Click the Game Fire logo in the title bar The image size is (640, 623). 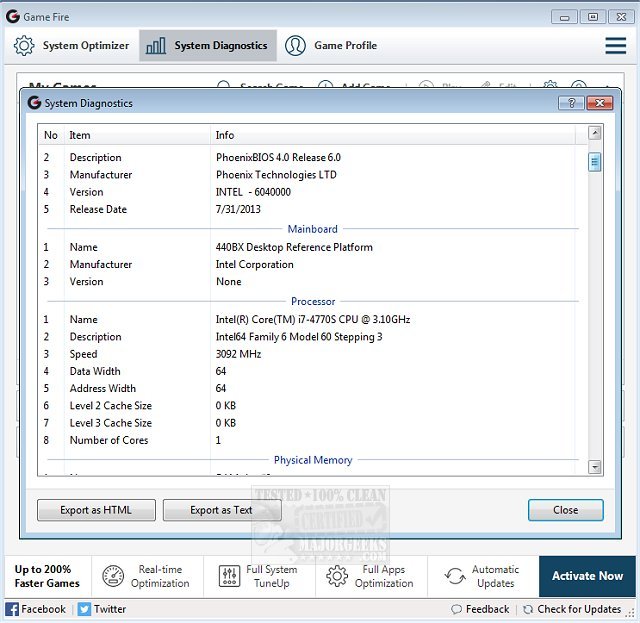[x=13, y=16]
